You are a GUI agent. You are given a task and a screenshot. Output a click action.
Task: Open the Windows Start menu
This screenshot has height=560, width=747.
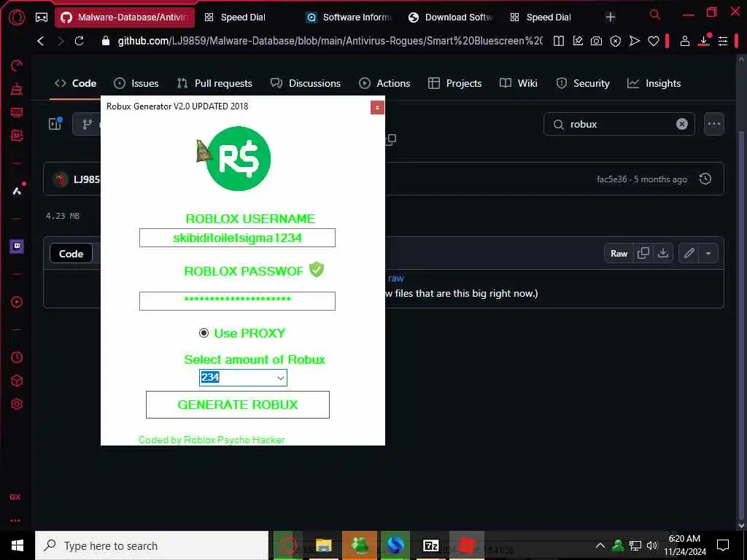tap(18, 545)
